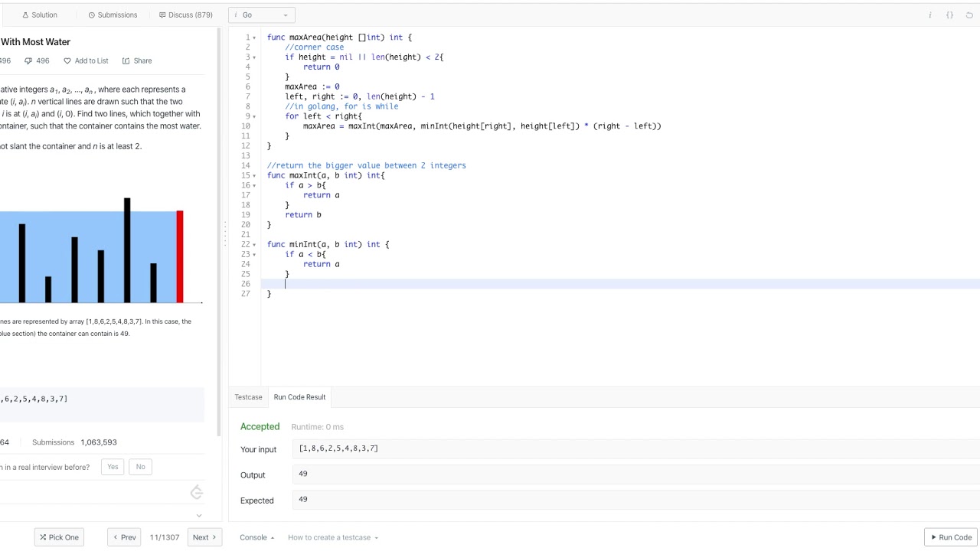This screenshot has height=551, width=980.
Task: Collapse the for loop at line 9
Action: point(254,116)
